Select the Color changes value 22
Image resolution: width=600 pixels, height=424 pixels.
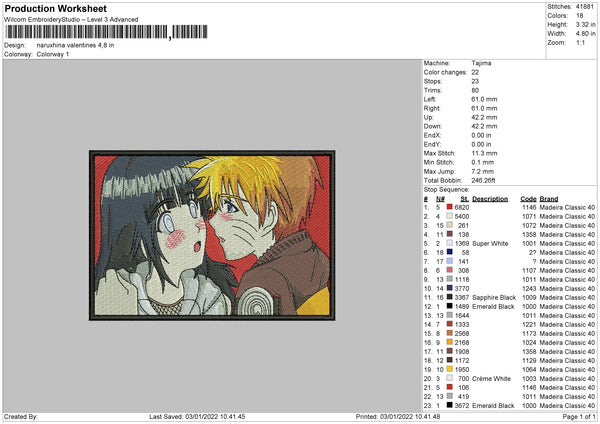point(475,72)
